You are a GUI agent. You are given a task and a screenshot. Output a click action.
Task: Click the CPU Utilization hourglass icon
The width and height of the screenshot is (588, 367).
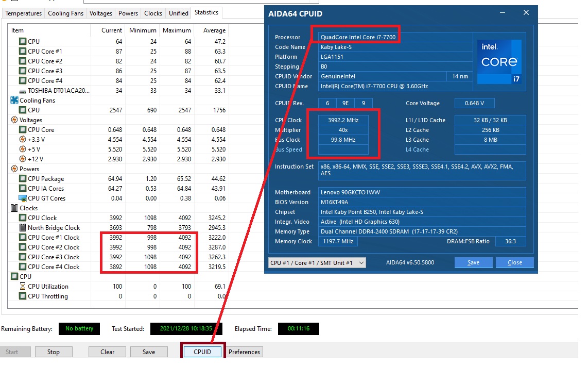[x=23, y=287]
